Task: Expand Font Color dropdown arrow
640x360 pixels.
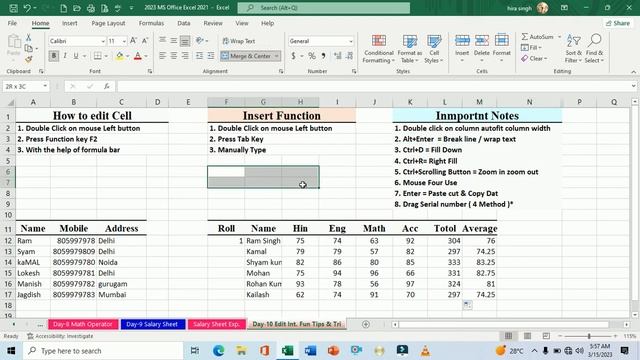Action: click(x=146, y=56)
